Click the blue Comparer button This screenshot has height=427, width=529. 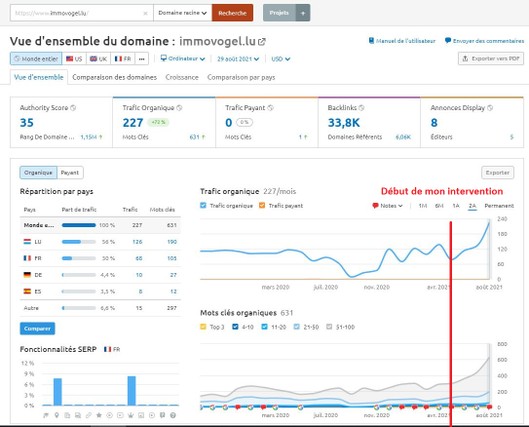(x=37, y=329)
